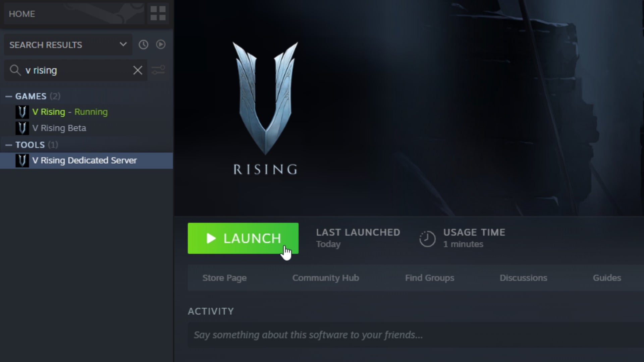644x362 pixels.
Task: Open the SEARCH RESULTS dropdown
Action: click(68, 45)
